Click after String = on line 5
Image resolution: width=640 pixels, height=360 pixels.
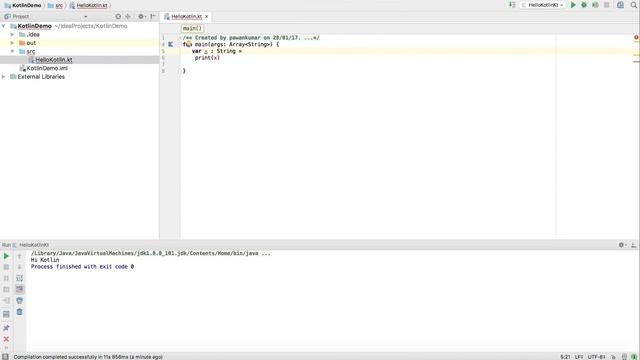point(243,51)
